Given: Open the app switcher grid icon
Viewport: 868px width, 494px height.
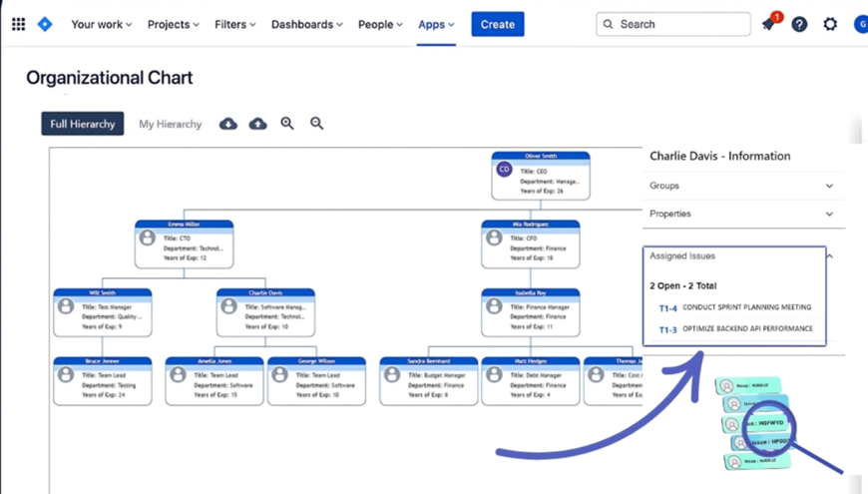Looking at the screenshot, I should point(18,24).
